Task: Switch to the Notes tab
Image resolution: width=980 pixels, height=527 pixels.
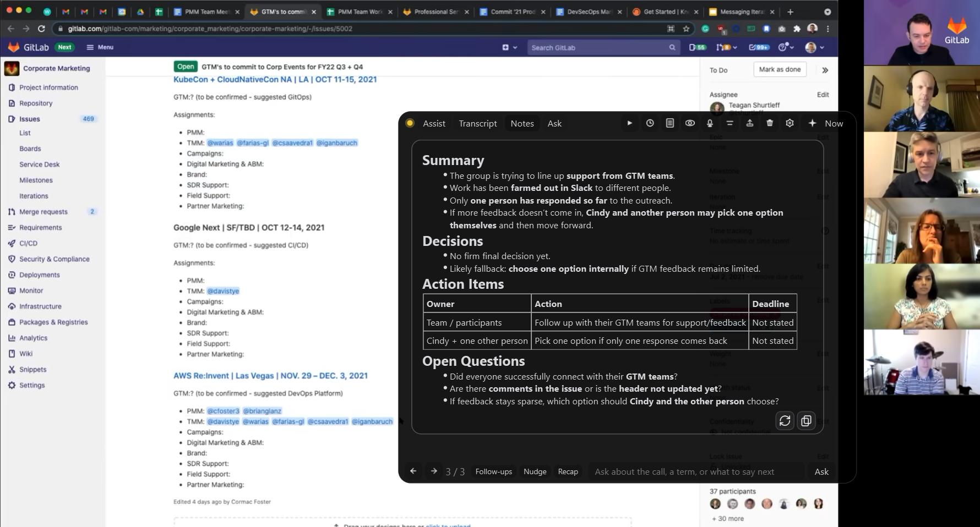Action: [x=522, y=124]
